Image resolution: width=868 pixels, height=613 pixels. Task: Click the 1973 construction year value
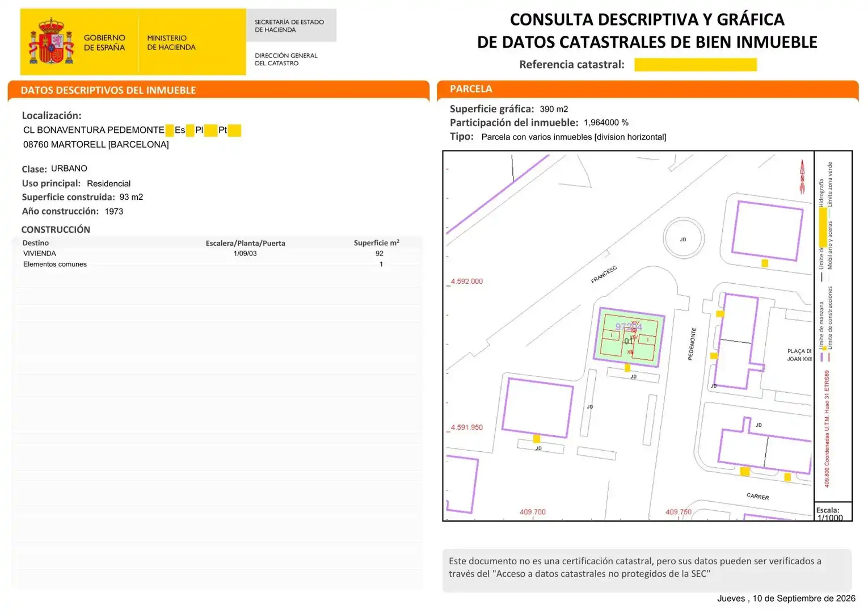pos(114,211)
